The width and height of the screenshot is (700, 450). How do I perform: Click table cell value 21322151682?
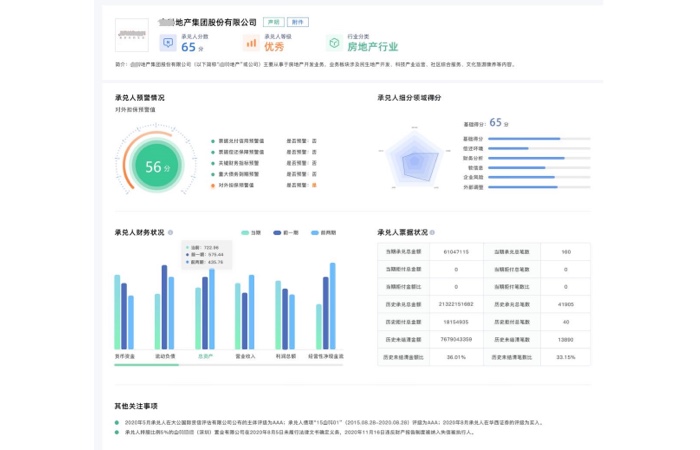pyautogui.click(x=456, y=304)
